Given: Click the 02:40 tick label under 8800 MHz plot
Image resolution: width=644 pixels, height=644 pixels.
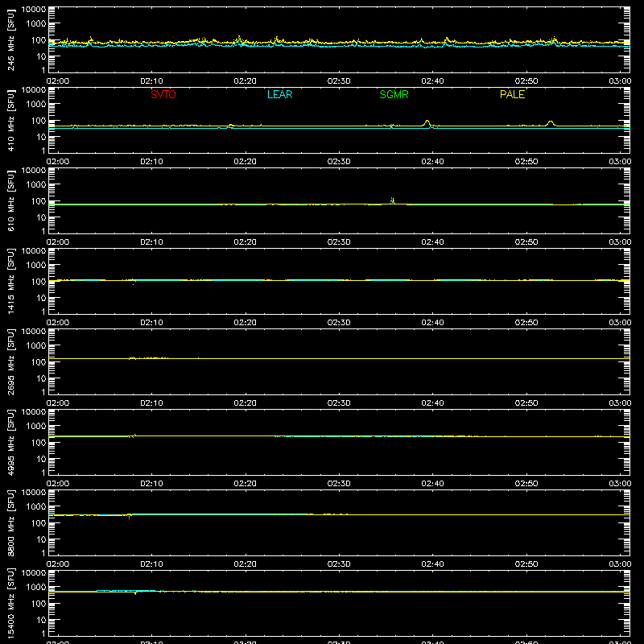Looking at the screenshot, I should click(x=432, y=564).
